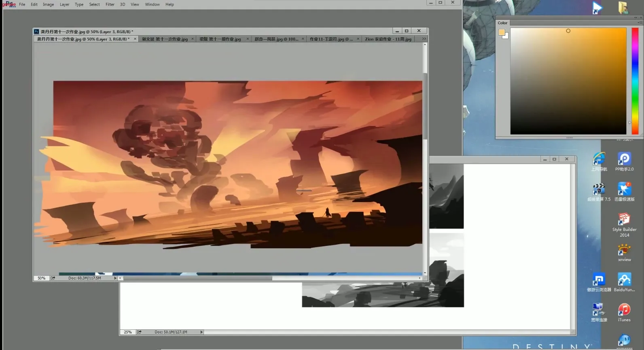Select the white background color swatch in Color panel
The image size is (644, 350).
coord(506,36)
